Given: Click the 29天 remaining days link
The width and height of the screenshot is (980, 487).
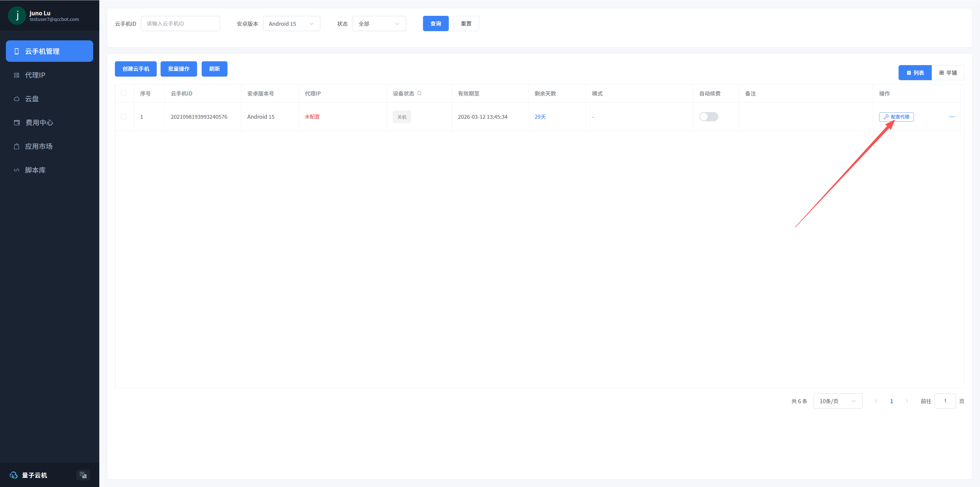Looking at the screenshot, I should 540,117.
